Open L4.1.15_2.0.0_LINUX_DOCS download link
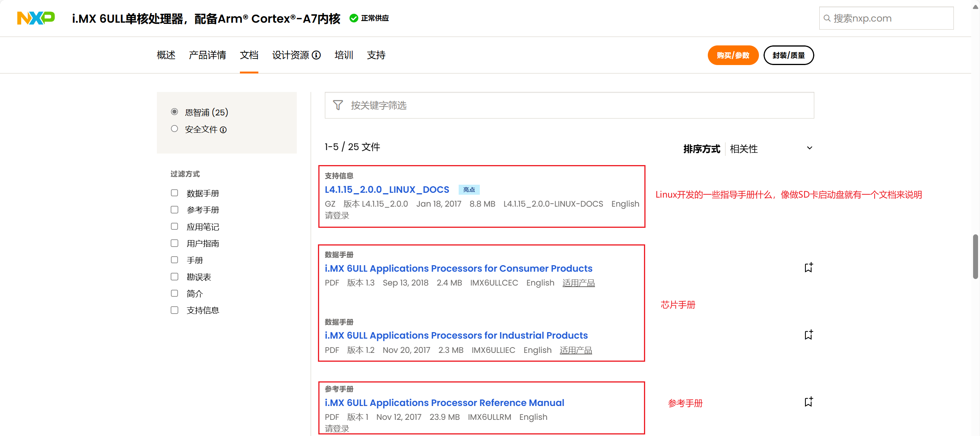The width and height of the screenshot is (980, 436). coord(387,189)
